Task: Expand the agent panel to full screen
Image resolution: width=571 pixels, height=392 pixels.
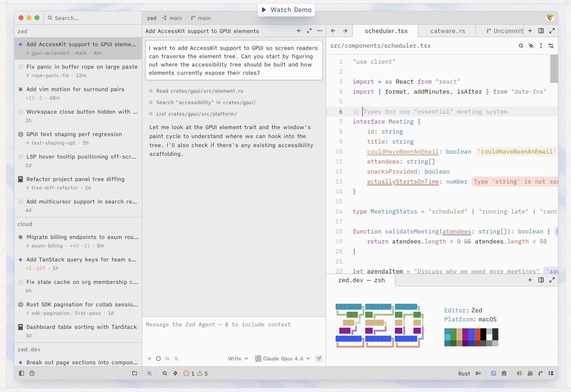Action: click(x=309, y=31)
